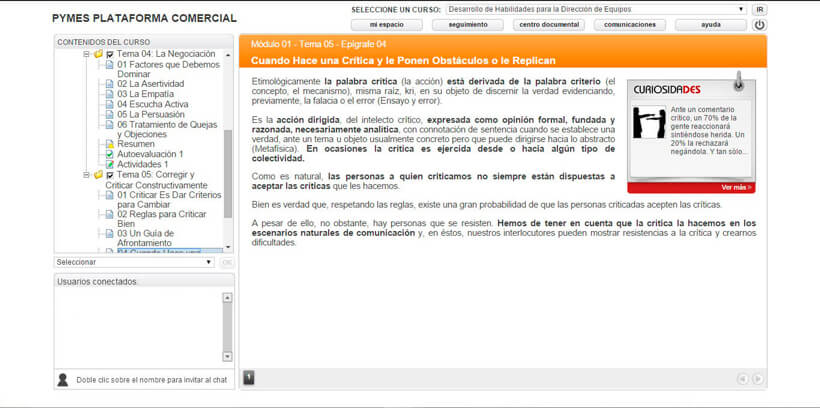This screenshot has width=820, height=408.
Task: Open 05 La Persuasión lesson
Action: pyautogui.click(x=151, y=115)
